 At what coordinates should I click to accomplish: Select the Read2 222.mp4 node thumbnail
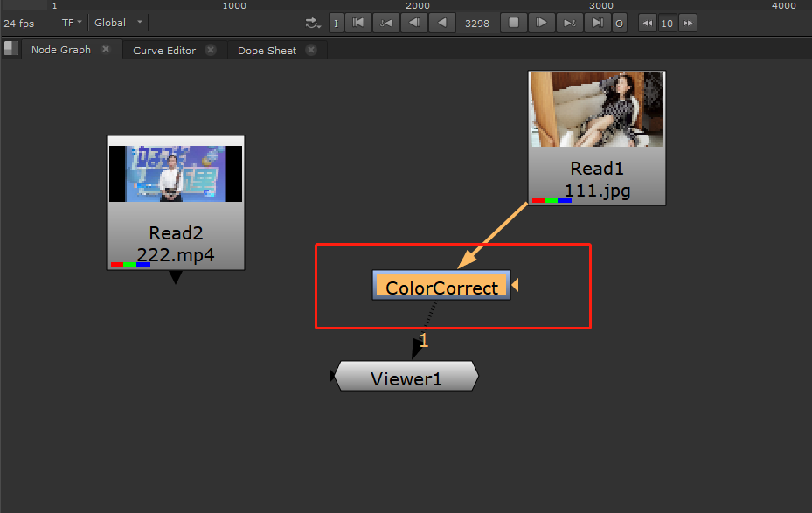point(176,174)
